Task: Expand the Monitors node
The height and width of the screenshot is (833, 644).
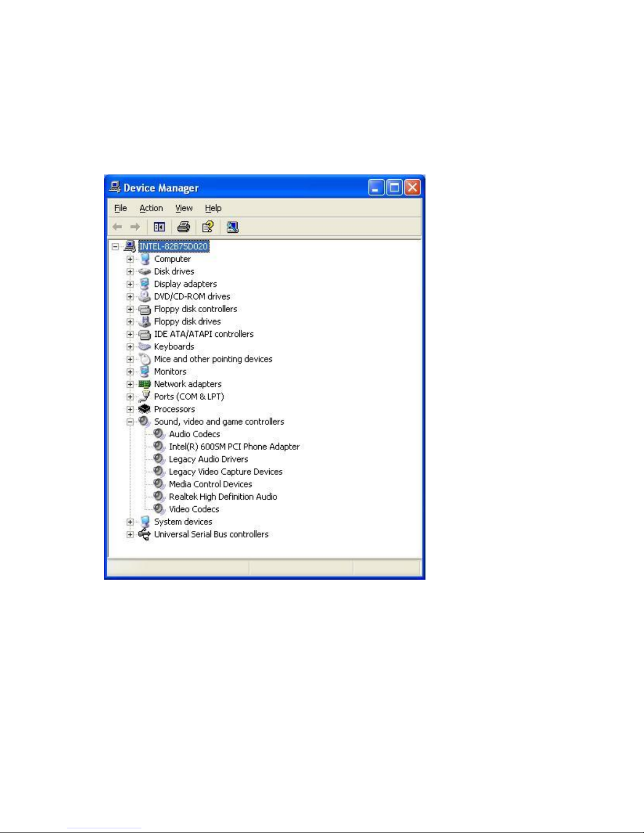Action: pos(130,372)
